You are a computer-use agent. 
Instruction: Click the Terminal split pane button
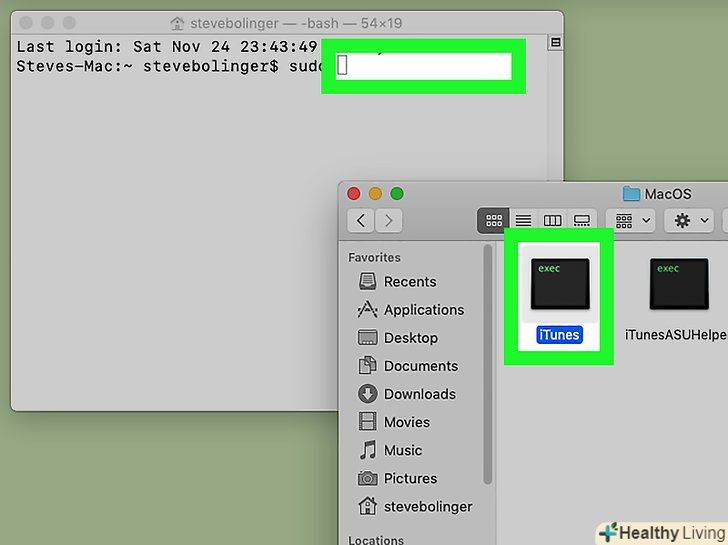pyautogui.click(x=555, y=43)
